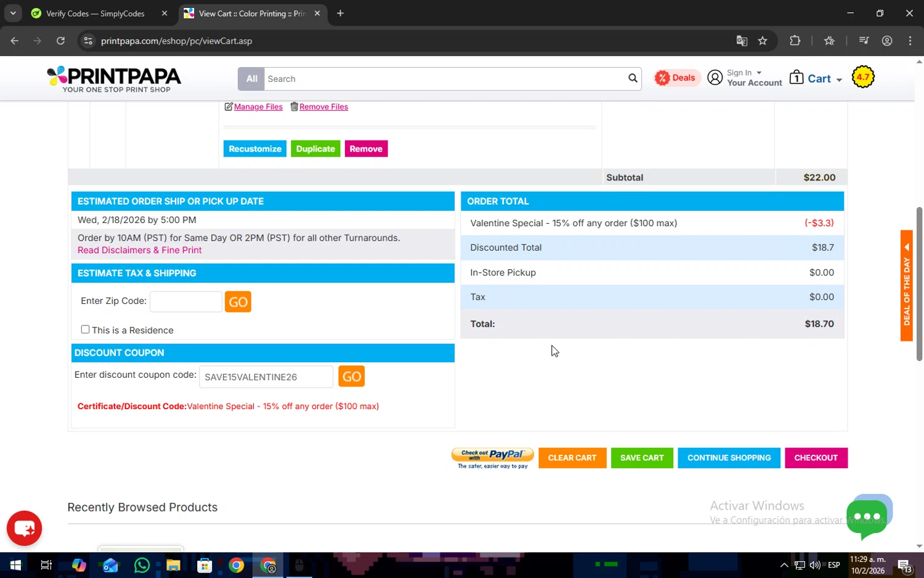Click the Enter Zip Code field
This screenshot has height=578, width=924.
coord(186,301)
